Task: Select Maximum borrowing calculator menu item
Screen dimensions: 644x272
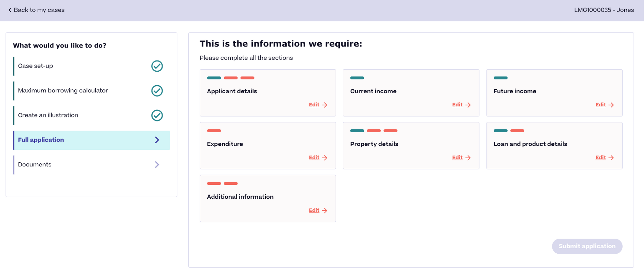Action: tap(63, 90)
